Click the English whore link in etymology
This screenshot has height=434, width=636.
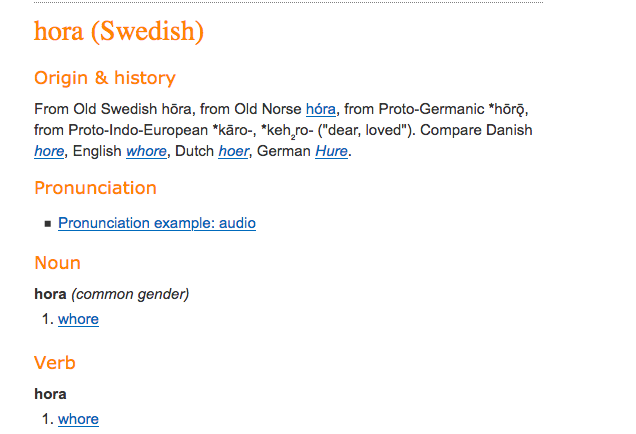(x=147, y=152)
